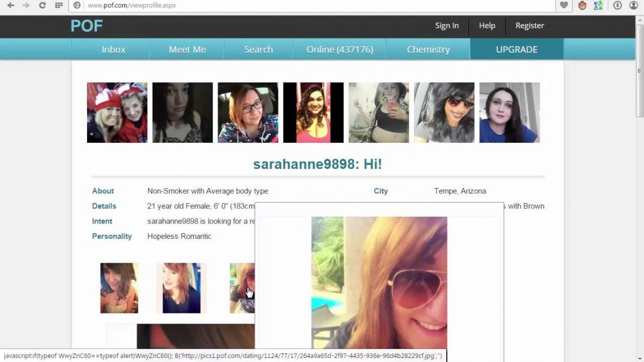Click the POF logo
Screen dimensions: 644x362
pyautogui.click(x=86, y=25)
